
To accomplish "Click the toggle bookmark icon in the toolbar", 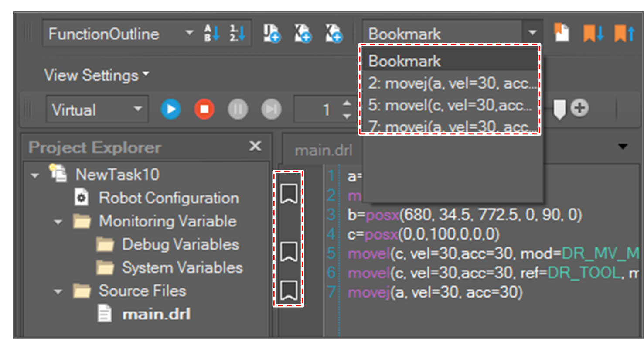I will click(x=562, y=33).
